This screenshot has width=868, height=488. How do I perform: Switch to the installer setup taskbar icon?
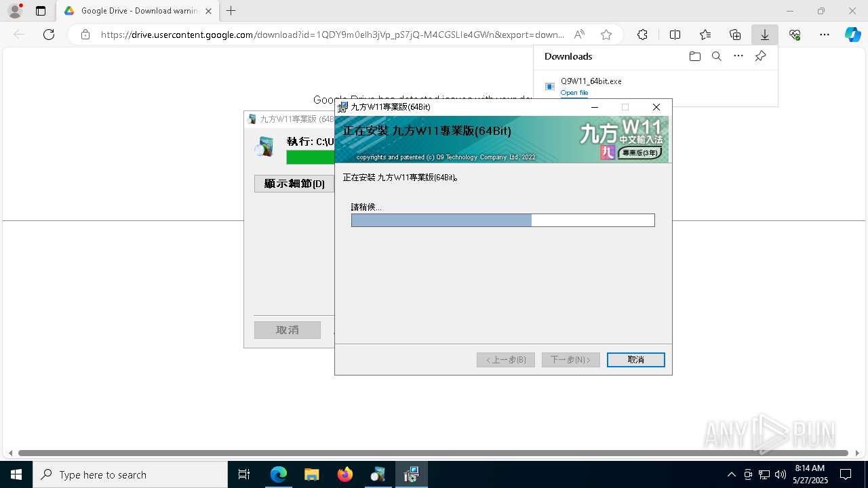(x=411, y=474)
